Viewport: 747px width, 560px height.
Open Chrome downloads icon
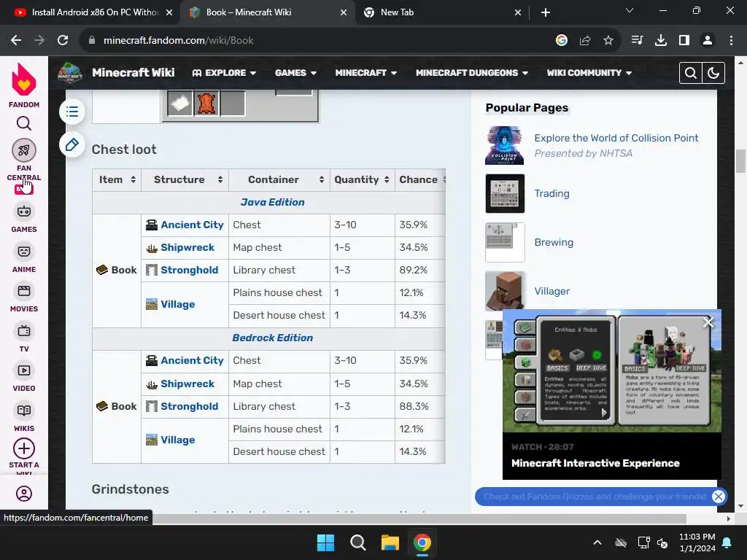[661, 41]
